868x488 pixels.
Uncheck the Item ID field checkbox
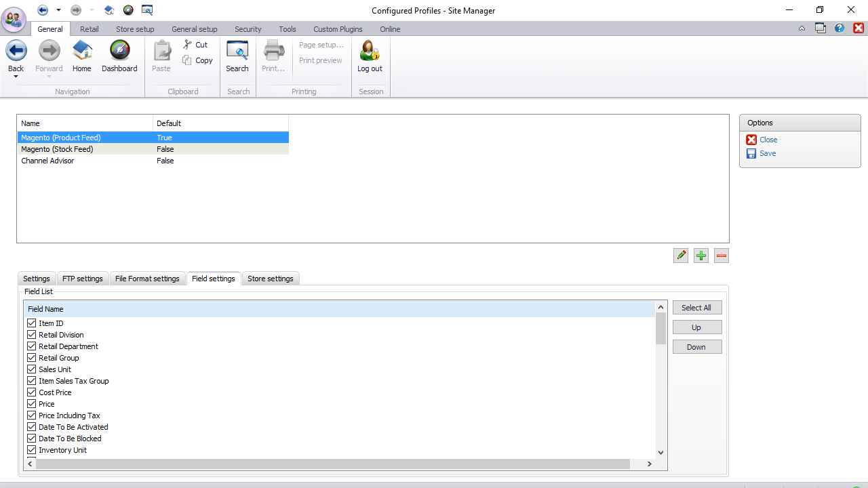32,323
